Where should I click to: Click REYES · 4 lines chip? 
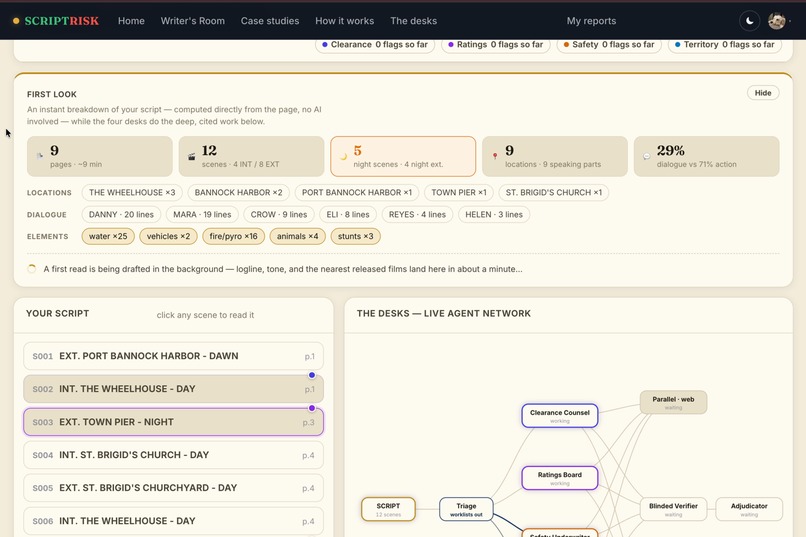(417, 215)
